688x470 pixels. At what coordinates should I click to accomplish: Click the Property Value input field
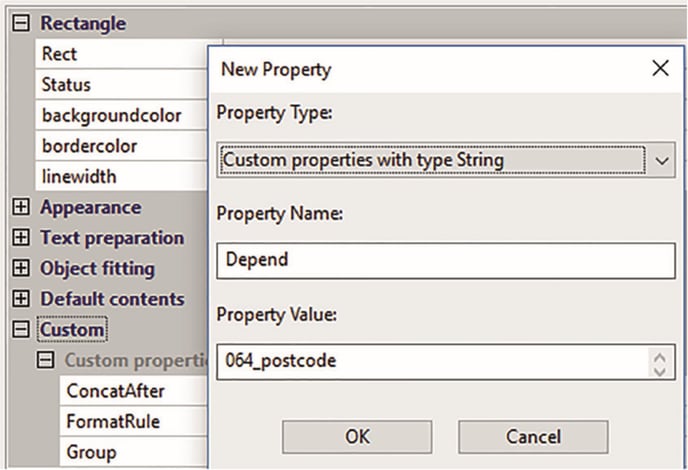[432, 362]
